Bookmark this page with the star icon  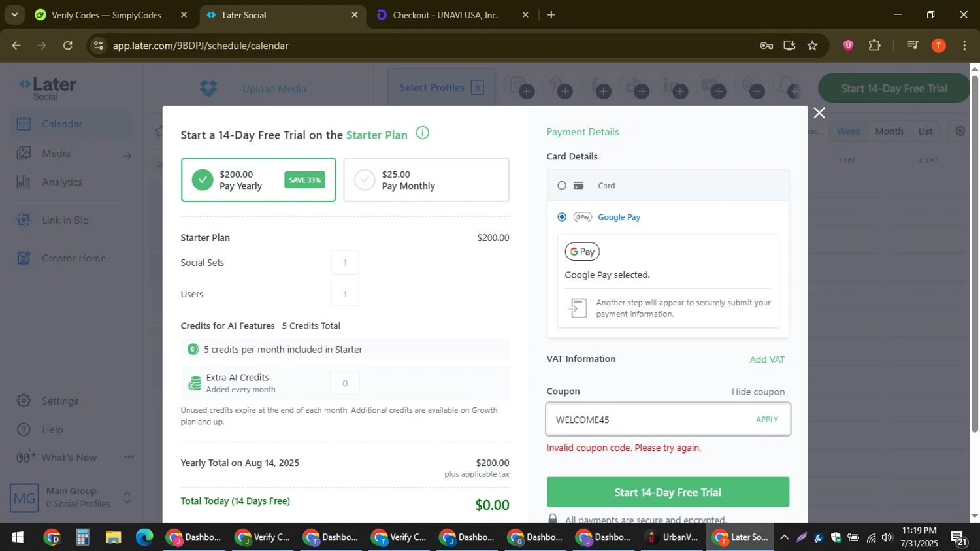click(x=812, y=46)
